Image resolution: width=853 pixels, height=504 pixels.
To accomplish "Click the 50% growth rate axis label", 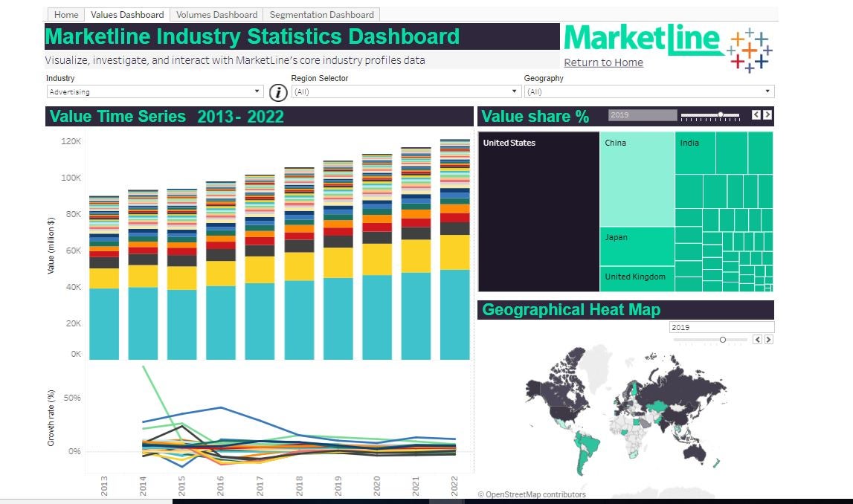I will pyautogui.click(x=72, y=398).
